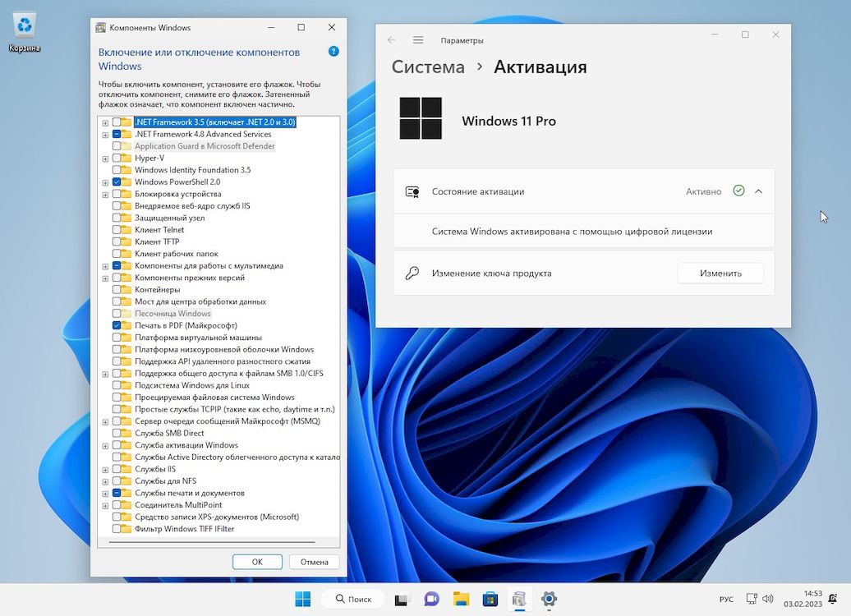
Task: Click the volume speaker tray icon
Action: 767,599
